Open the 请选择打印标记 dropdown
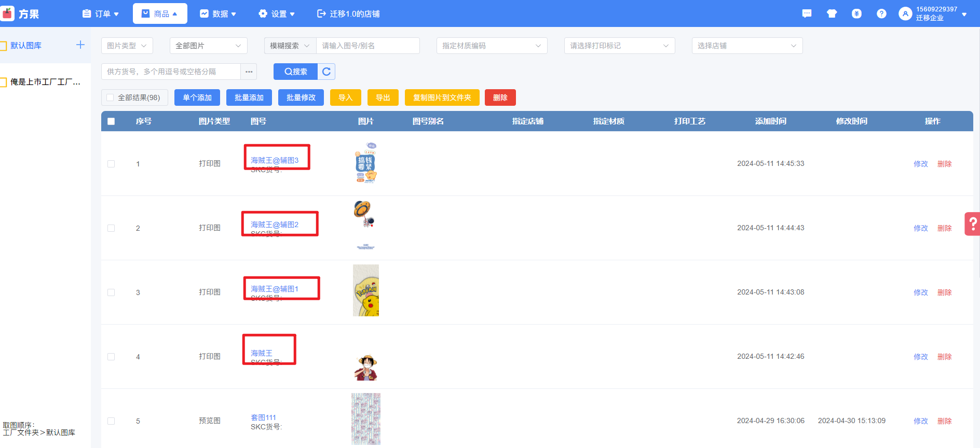The height and width of the screenshot is (448, 980). [620, 46]
